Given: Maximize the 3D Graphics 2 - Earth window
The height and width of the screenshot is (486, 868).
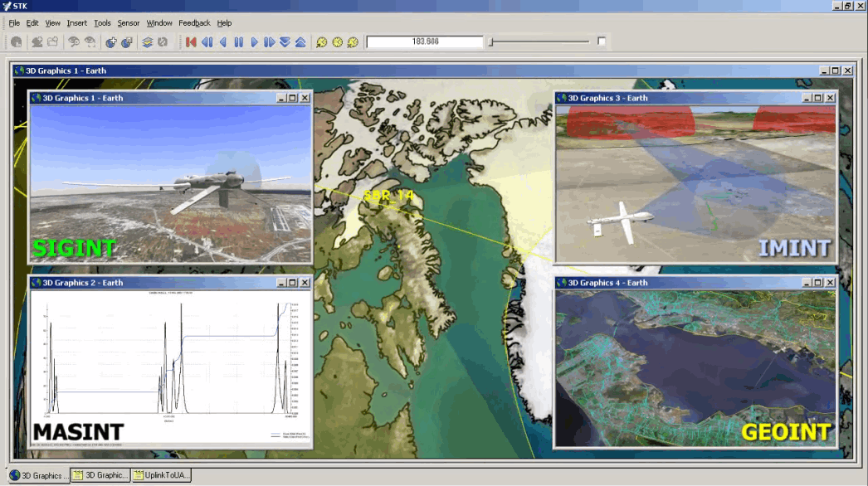Looking at the screenshot, I should (293, 283).
